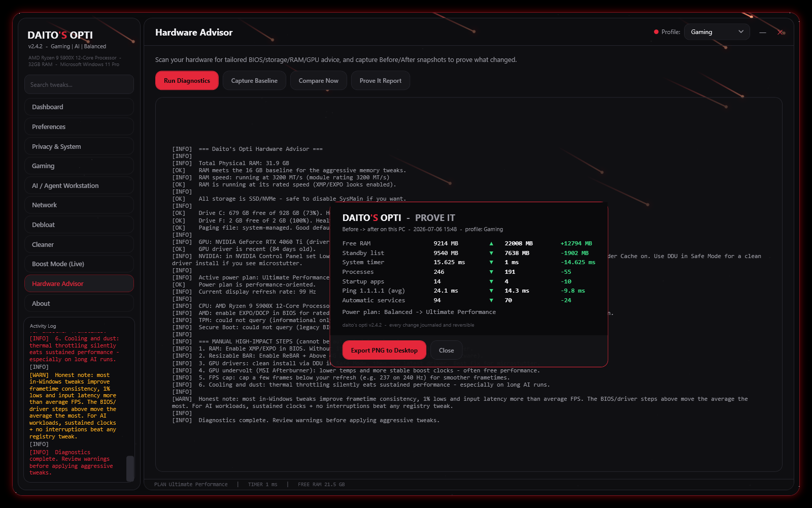Click the Standby list down-arrow indicator
Screen dimensions: 812x508
(491, 253)
